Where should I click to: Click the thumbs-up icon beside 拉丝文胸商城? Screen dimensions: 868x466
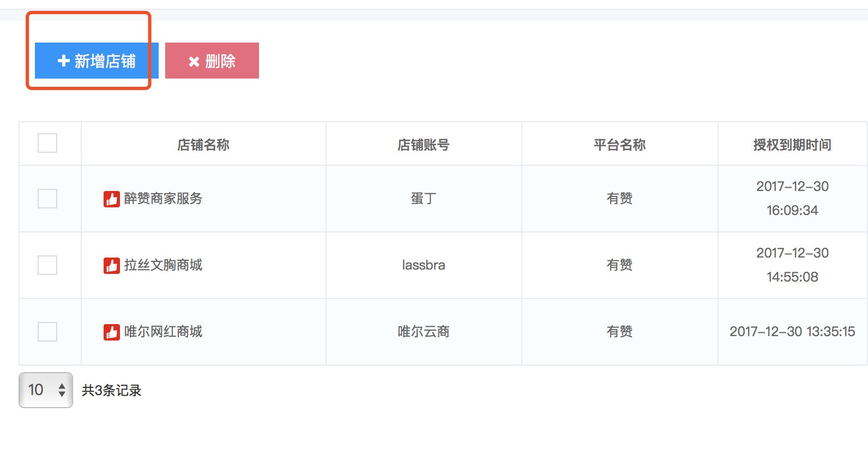[x=112, y=265]
